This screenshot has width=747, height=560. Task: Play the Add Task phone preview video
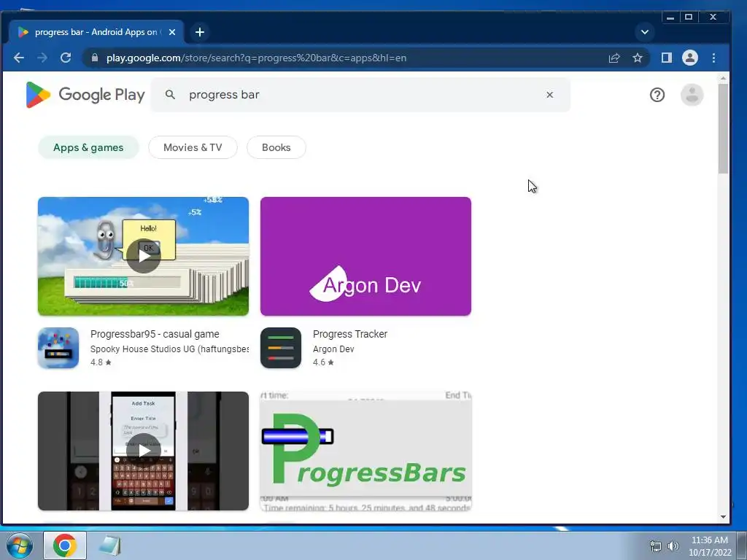point(144,451)
